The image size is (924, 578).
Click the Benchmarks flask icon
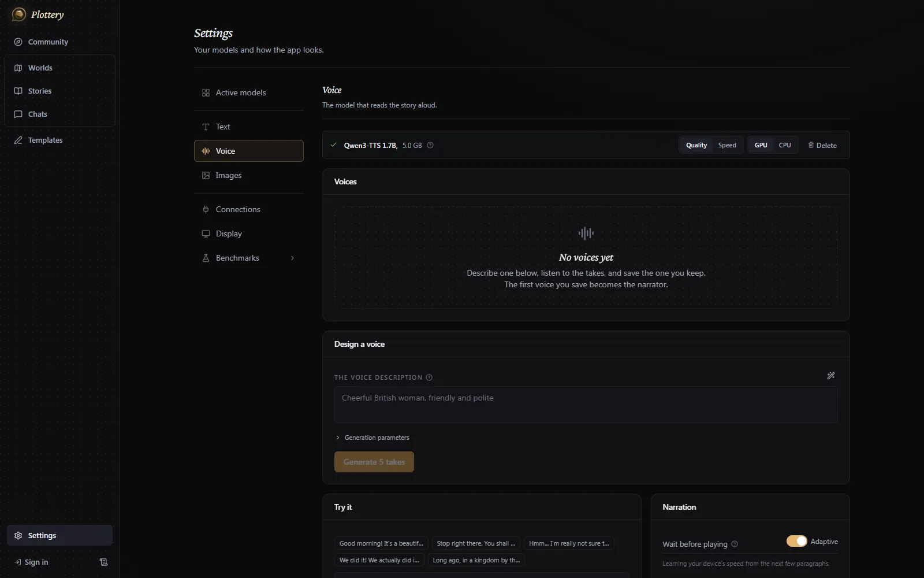(x=206, y=258)
